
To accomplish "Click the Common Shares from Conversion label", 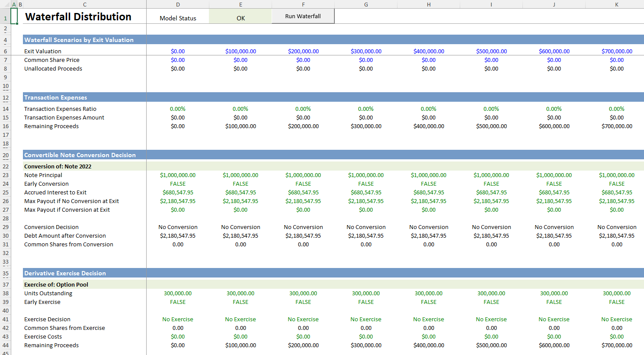I will [x=69, y=244].
